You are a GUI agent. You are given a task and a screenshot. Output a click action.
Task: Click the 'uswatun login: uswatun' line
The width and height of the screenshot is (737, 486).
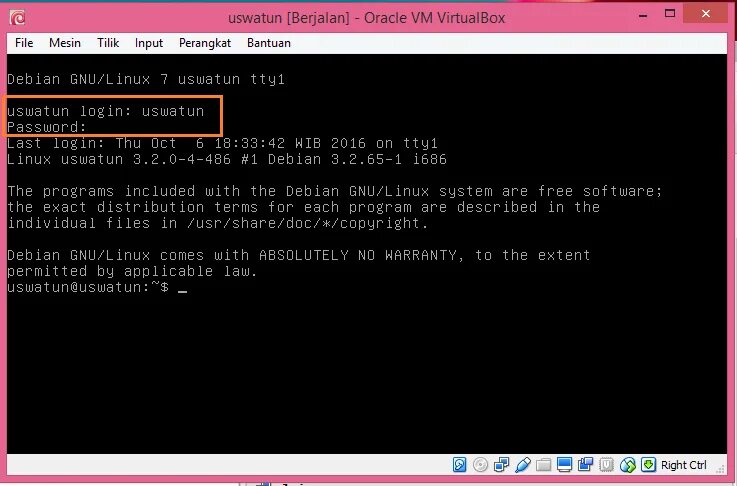click(x=106, y=111)
